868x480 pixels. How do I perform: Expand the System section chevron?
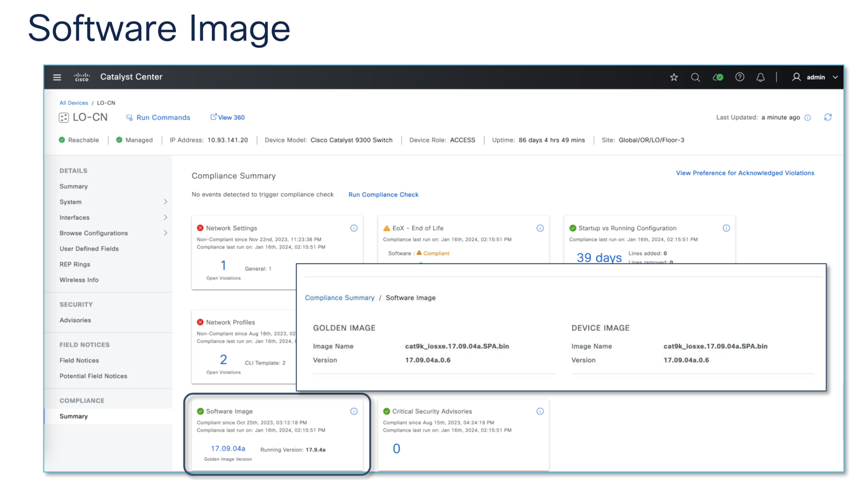pyautogui.click(x=165, y=202)
